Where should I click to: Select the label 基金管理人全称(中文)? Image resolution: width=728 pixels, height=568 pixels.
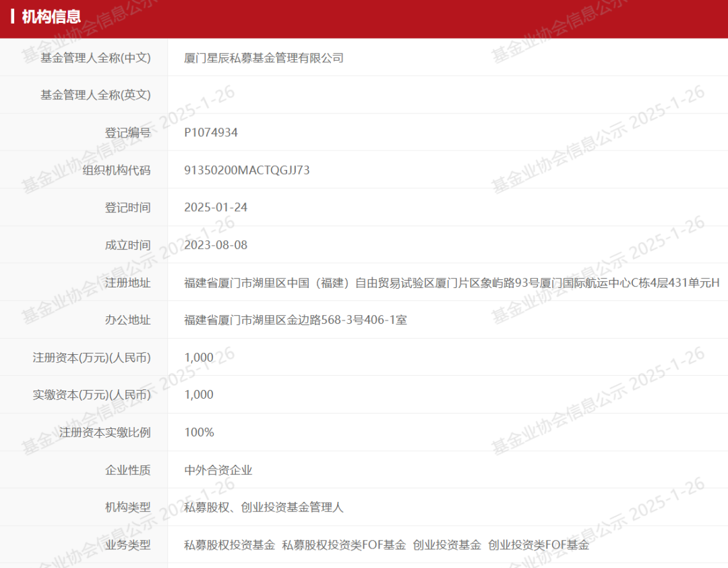point(96,57)
